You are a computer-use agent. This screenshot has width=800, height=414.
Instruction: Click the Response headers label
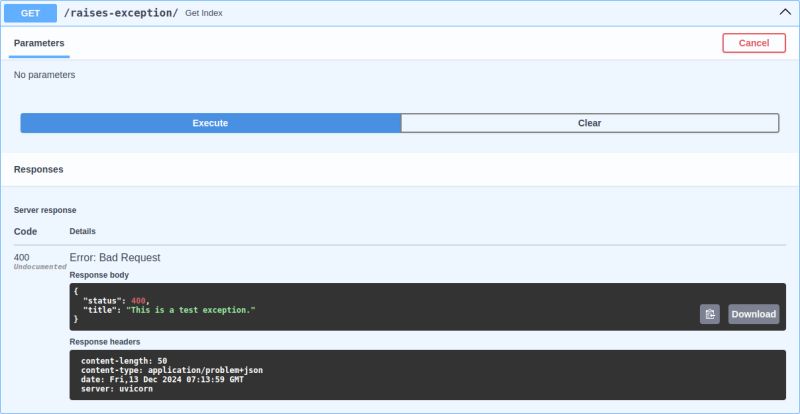pos(105,342)
